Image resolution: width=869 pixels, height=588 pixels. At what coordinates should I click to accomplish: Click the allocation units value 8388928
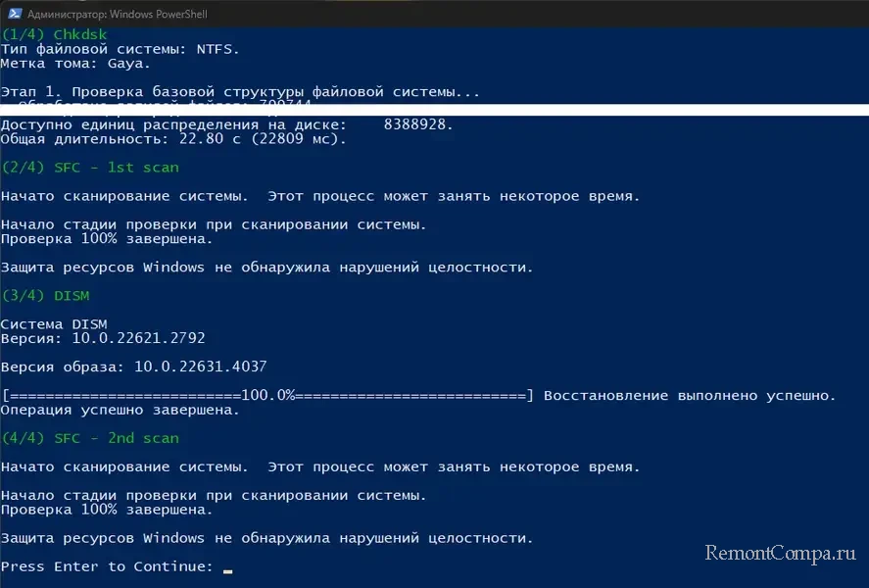click(418, 124)
